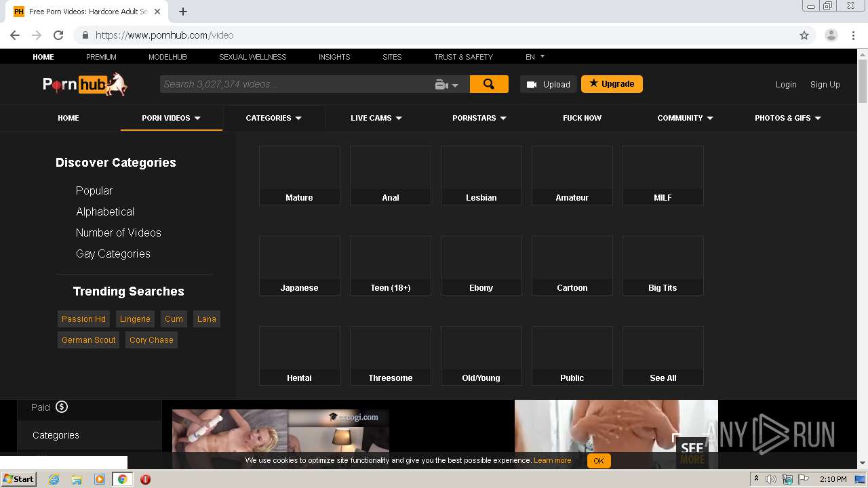Bookmark this page with the star icon
This screenshot has width=868, height=488.
804,35
